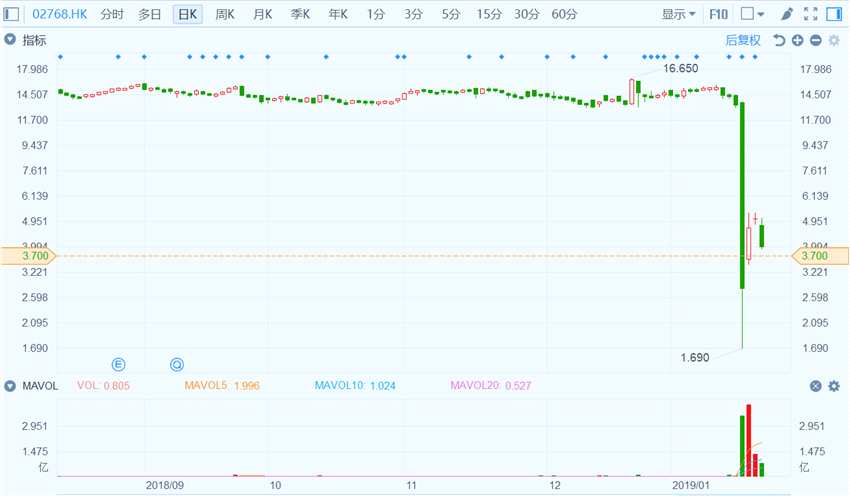Click the 1.690 low price annotation
This screenshot has height=496, width=850.
tap(695, 358)
